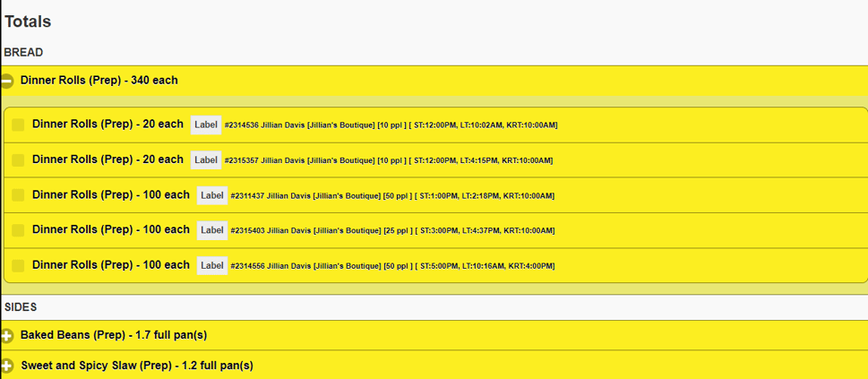Expand Baked Beans plus icon

pos(6,336)
